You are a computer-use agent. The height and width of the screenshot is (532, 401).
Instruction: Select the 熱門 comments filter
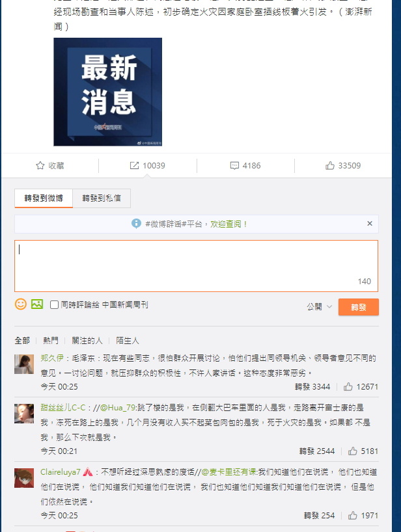click(x=51, y=340)
